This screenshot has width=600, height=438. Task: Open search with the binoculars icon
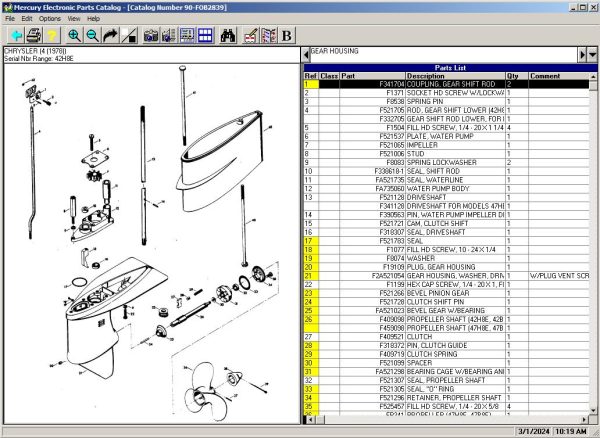point(228,36)
